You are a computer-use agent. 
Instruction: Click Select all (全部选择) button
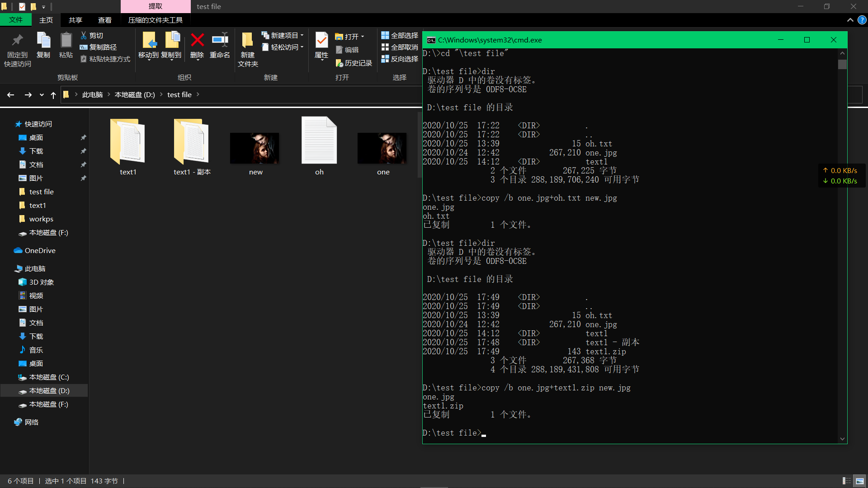pos(400,35)
